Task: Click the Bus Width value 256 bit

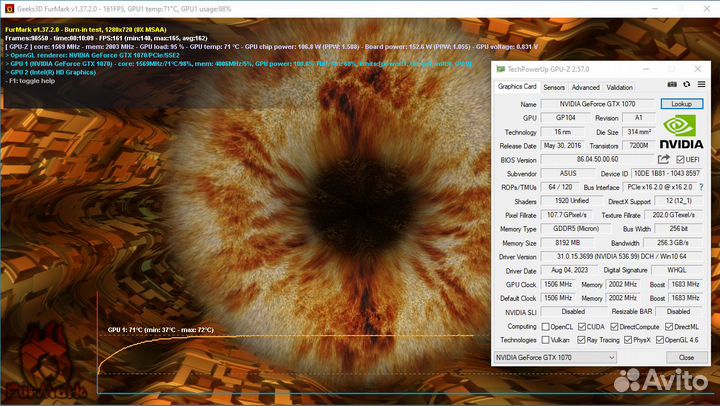Action: click(x=679, y=229)
